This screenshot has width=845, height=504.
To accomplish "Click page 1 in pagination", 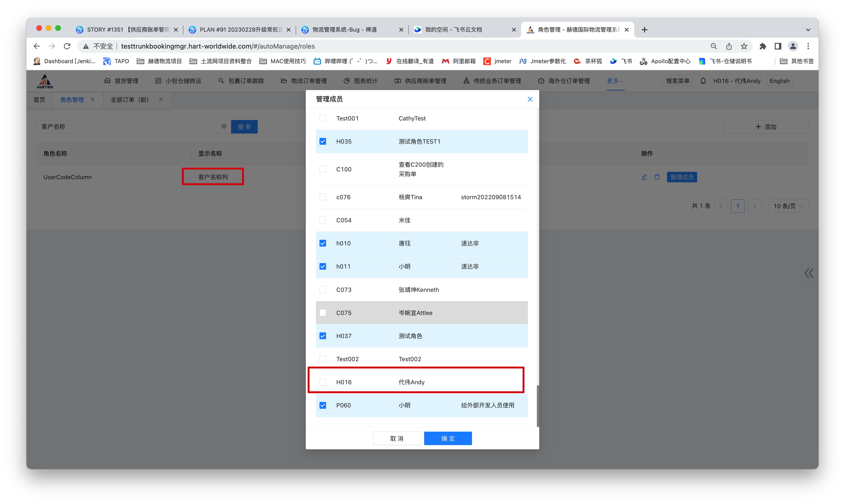I will pos(738,206).
